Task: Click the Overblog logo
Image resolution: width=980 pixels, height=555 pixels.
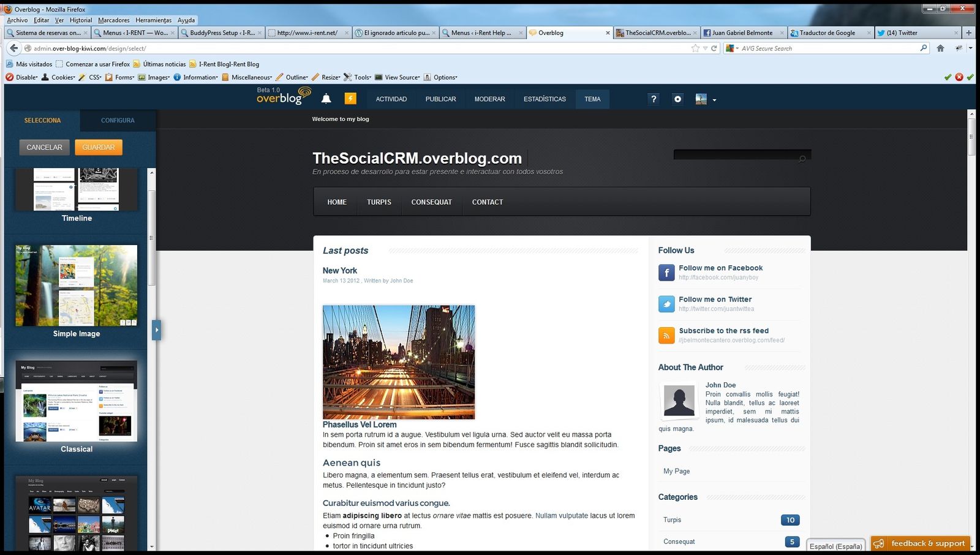Action: point(284,96)
